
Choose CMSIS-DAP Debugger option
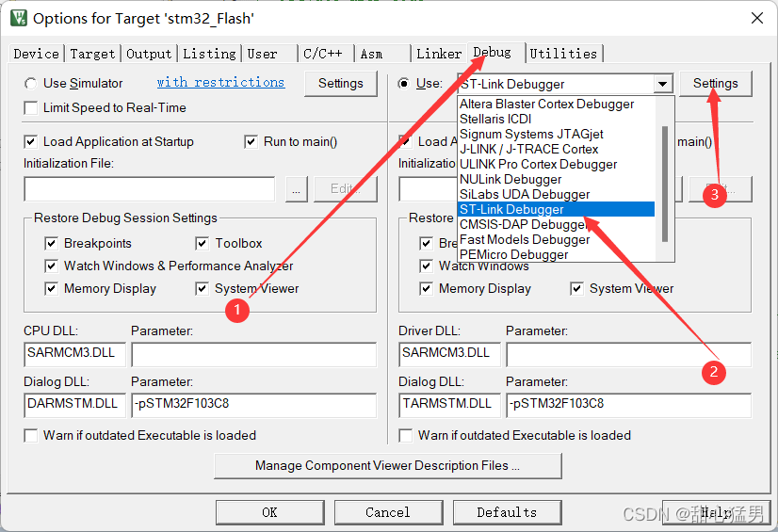(x=556, y=225)
